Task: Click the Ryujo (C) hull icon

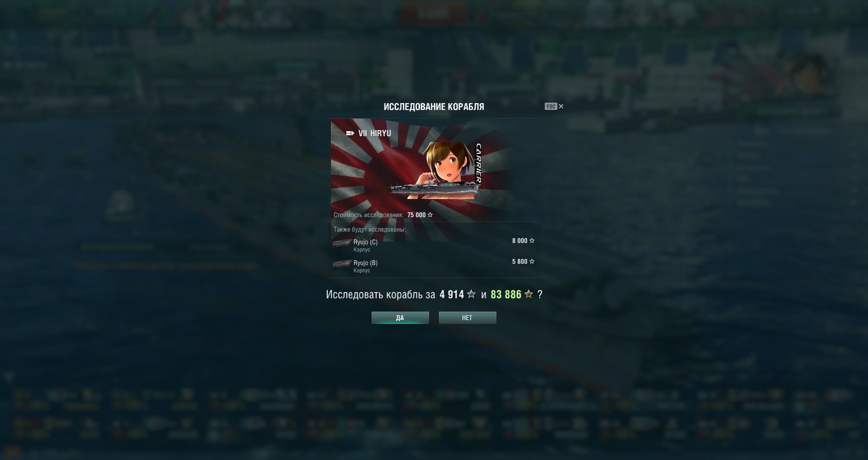Action: pos(342,244)
